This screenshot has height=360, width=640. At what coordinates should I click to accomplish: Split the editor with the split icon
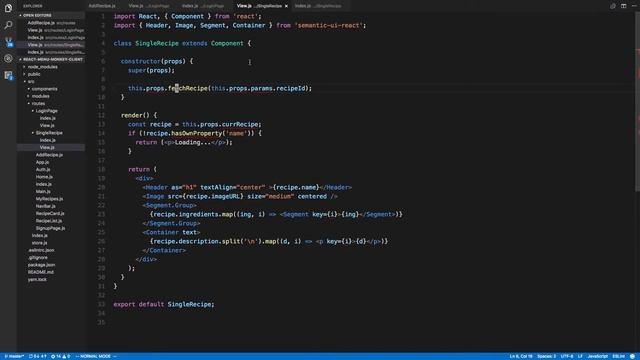point(623,6)
